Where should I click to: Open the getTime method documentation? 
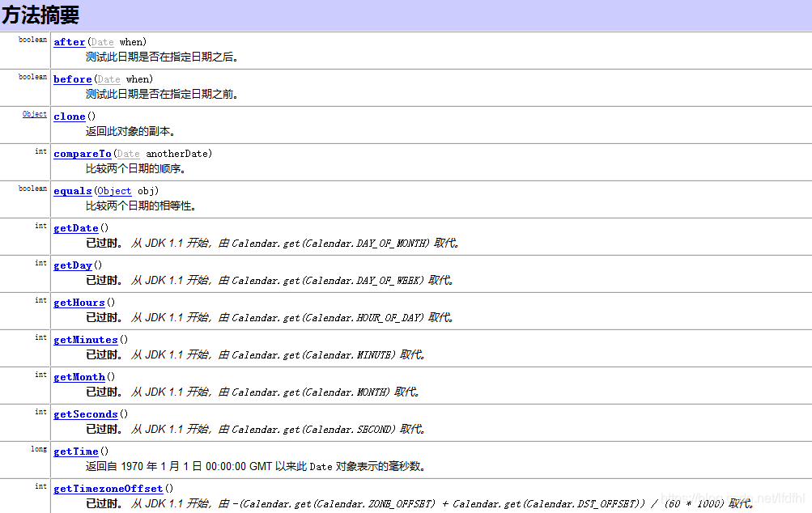click(75, 451)
